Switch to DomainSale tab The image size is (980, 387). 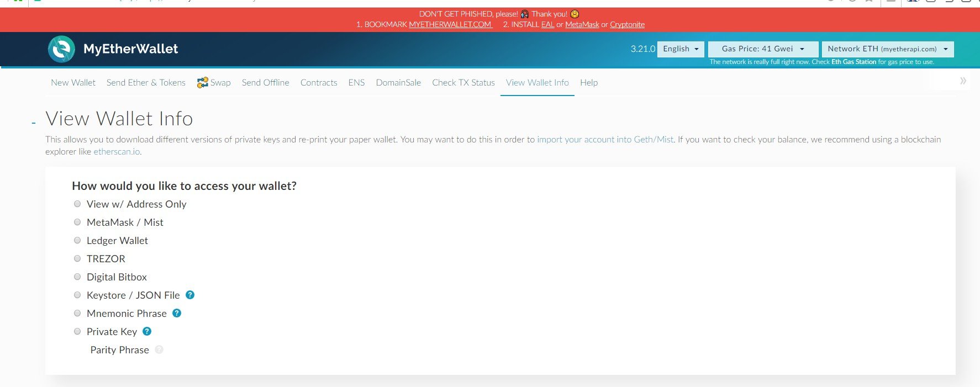pyautogui.click(x=398, y=82)
